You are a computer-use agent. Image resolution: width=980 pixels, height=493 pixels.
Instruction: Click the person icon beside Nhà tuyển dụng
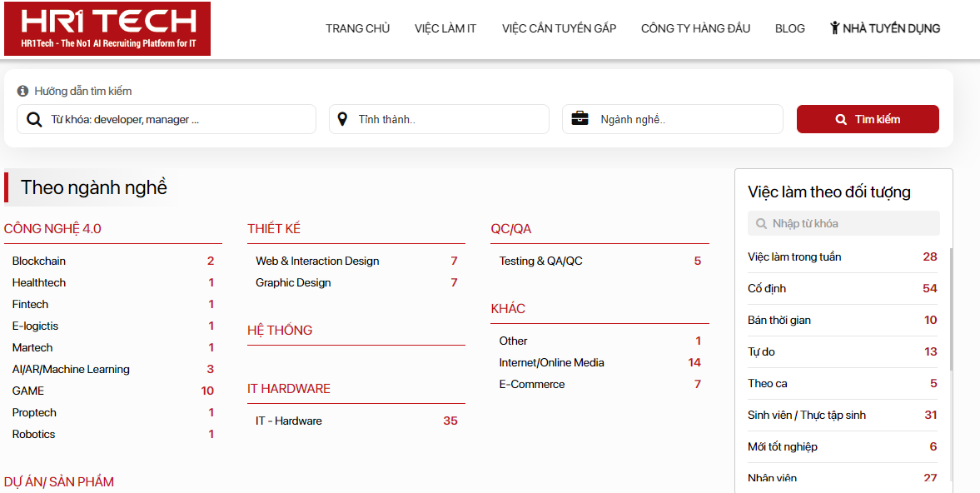click(x=834, y=27)
